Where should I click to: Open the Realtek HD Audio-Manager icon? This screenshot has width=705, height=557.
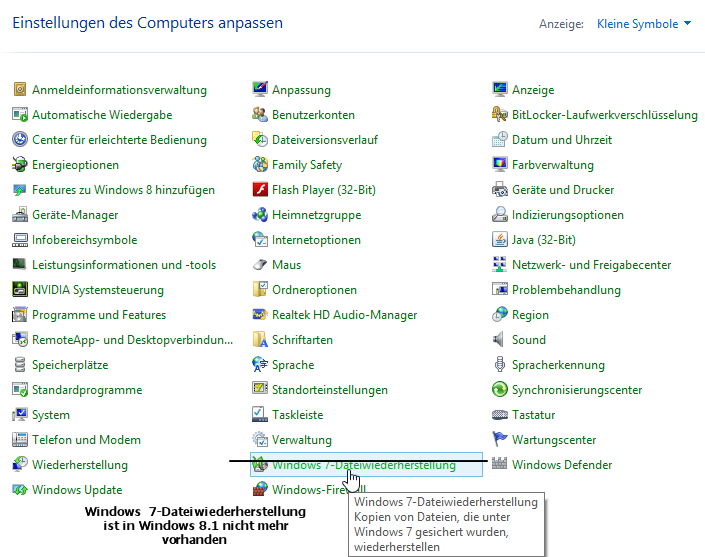[260, 315]
